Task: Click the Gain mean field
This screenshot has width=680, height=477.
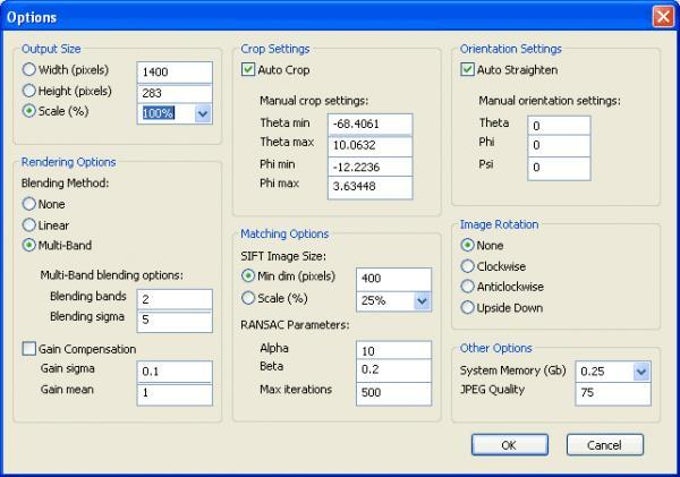Action: click(x=175, y=395)
